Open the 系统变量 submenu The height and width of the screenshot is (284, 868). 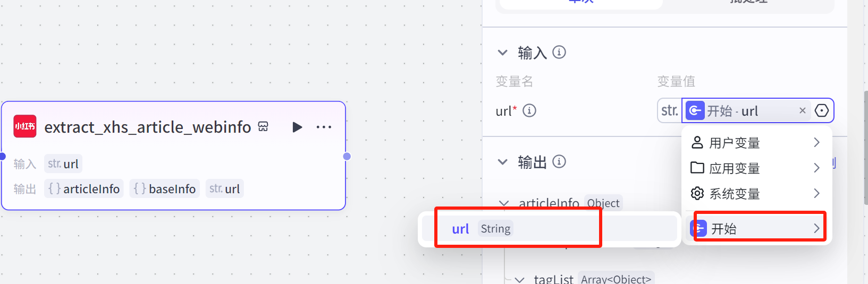pyautogui.click(x=756, y=193)
